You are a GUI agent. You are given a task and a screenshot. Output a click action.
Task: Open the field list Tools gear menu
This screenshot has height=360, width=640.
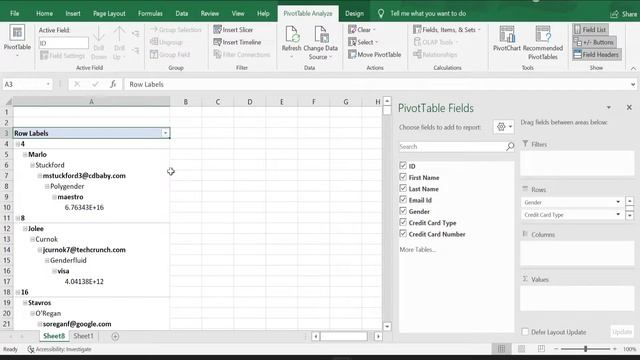(504, 127)
